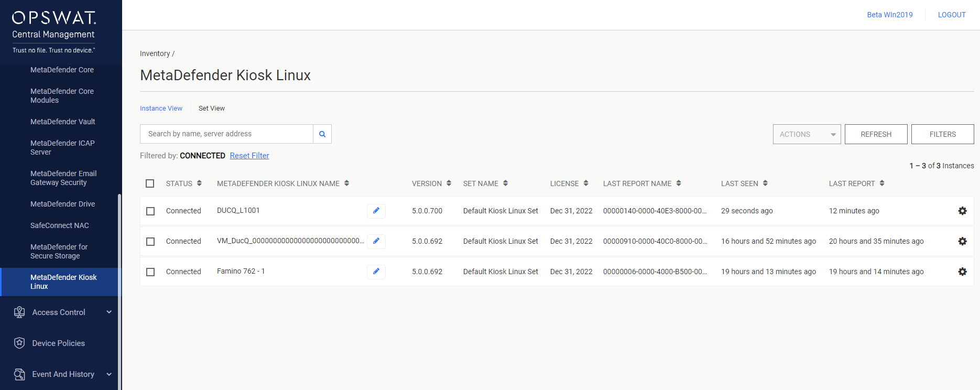
Task: Click report name 00000006-0000-4000-B500 cell
Action: [x=655, y=272]
